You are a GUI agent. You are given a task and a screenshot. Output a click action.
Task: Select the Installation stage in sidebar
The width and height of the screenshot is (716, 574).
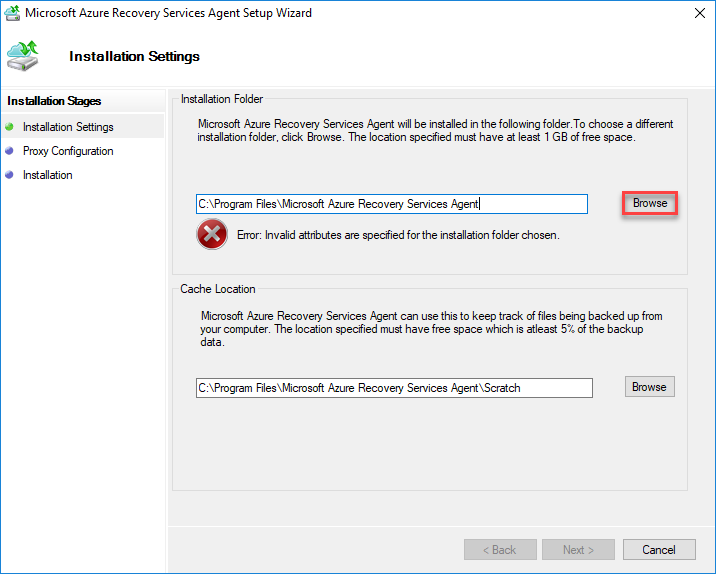click(x=48, y=175)
